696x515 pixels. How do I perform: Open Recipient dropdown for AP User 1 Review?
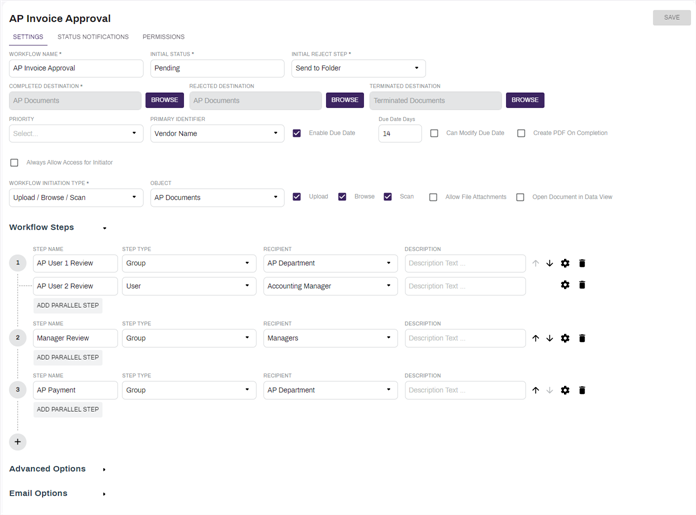[x=330, y=263]
